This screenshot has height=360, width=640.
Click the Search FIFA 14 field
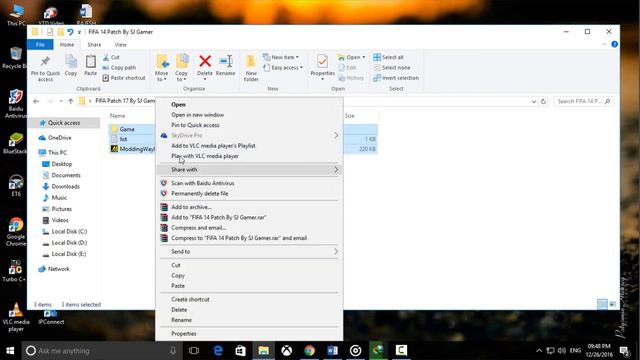pos(583,101)
